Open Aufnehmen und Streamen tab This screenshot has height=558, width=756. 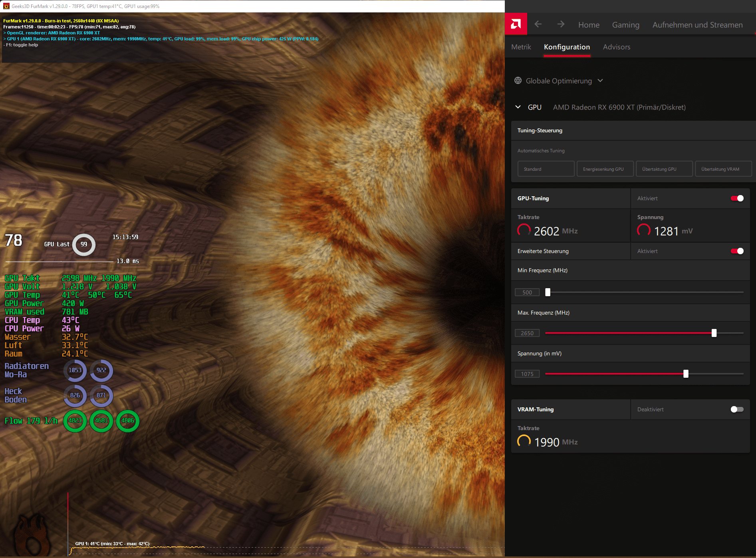698,25
